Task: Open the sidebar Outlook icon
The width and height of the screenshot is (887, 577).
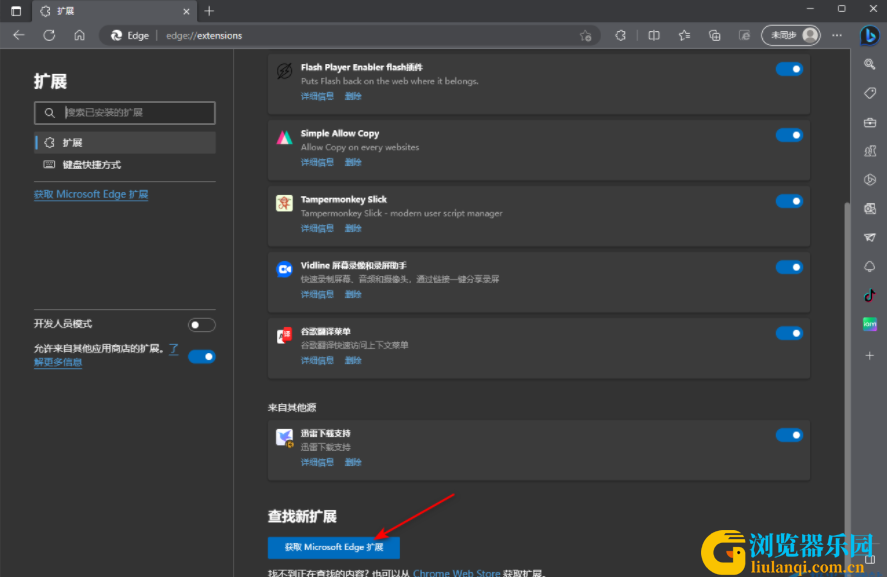Action: point(870,209)
